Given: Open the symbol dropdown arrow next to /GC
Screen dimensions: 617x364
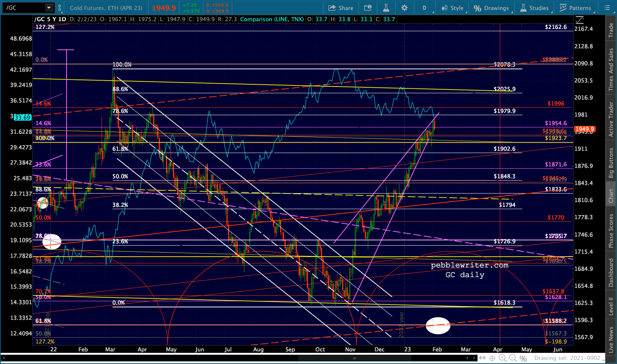Looking at the screenshot, I should [x=49, y=7].
